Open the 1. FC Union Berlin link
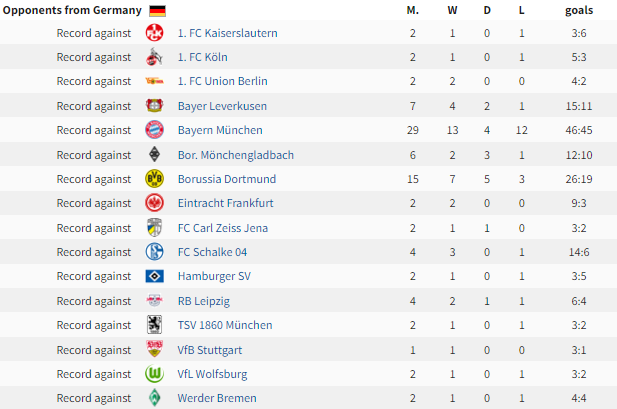 (222, 81)
